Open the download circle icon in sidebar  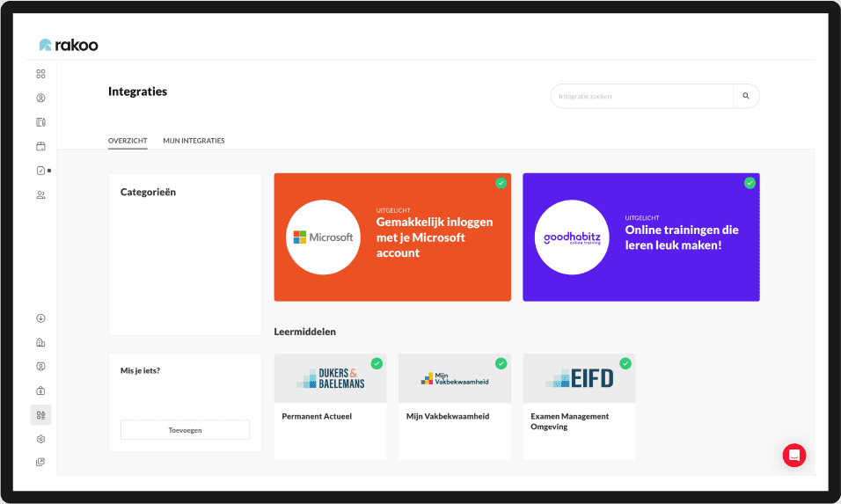40,318
